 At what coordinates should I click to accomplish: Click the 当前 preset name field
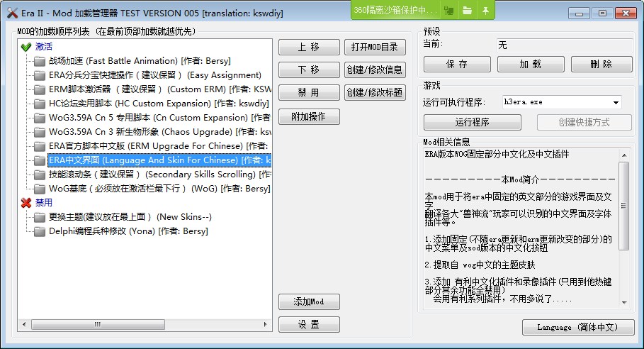click(x=565, y=45)
